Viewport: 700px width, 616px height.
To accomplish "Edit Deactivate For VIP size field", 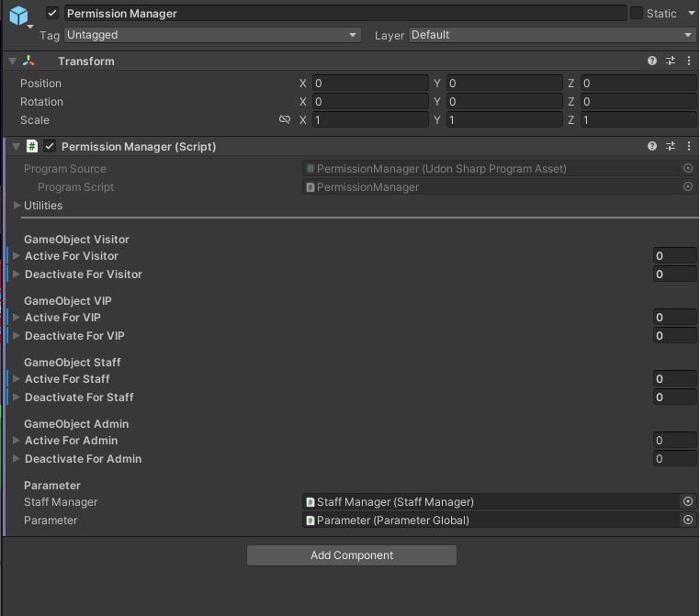I will (x=674, y=335).
